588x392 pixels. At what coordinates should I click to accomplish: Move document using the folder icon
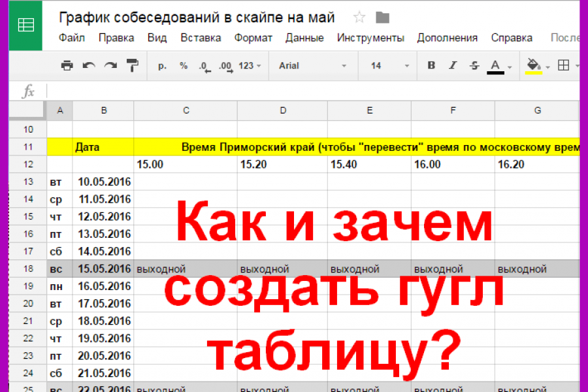[382, 17]
